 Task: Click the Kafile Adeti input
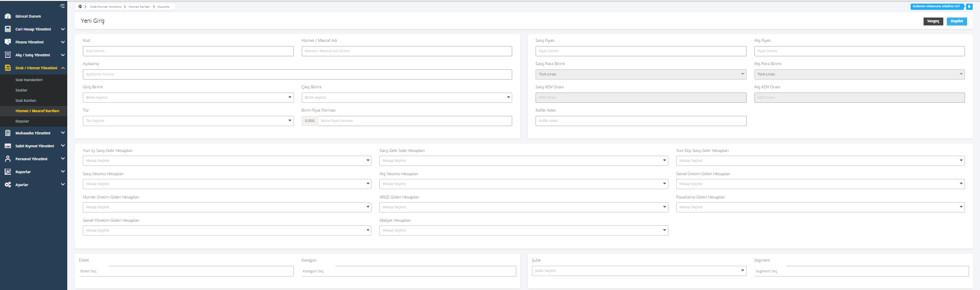(641, 120)
